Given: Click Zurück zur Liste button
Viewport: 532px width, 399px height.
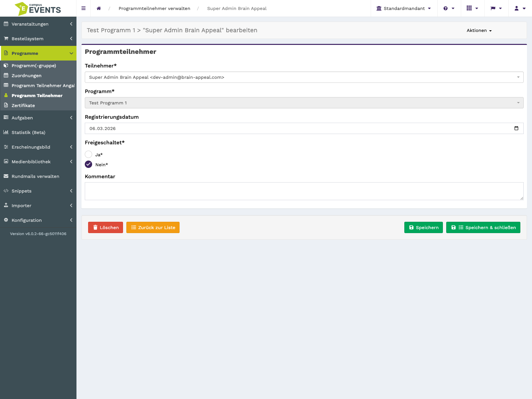Looking at the screenshot, I should click(x=153, y=227).
